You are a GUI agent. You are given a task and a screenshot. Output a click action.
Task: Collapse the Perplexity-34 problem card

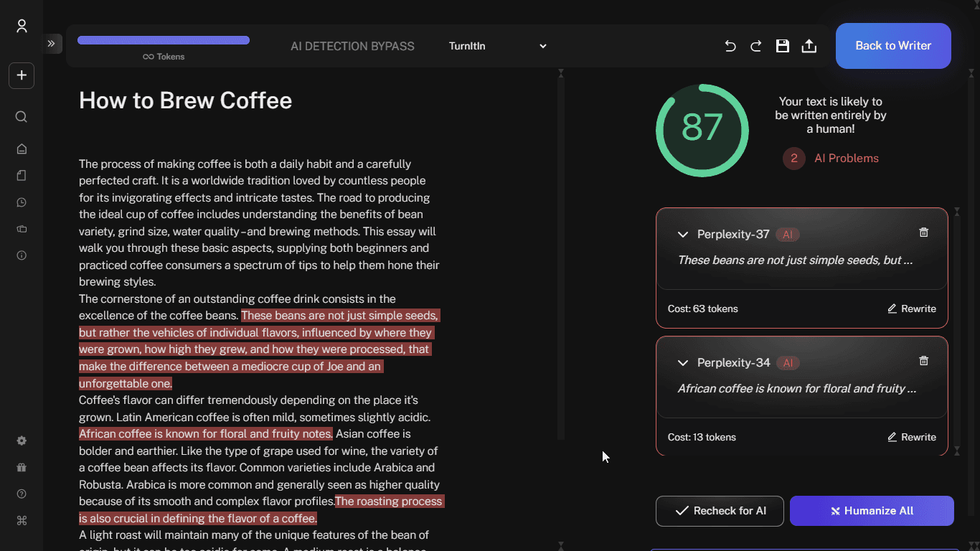[683, 363]
